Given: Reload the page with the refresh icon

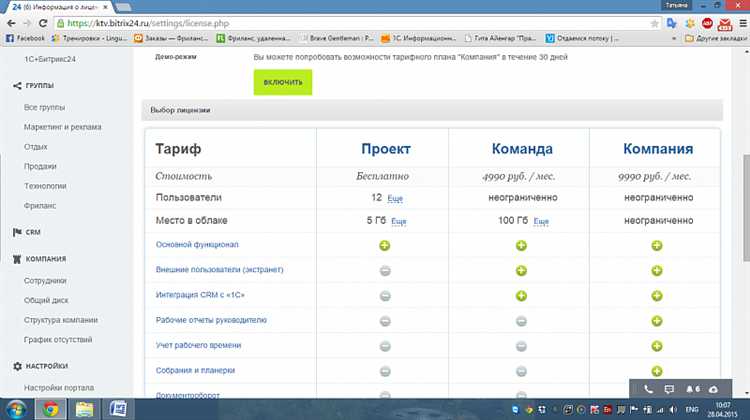Looking at the screenshot, I should tap(43, 23).
